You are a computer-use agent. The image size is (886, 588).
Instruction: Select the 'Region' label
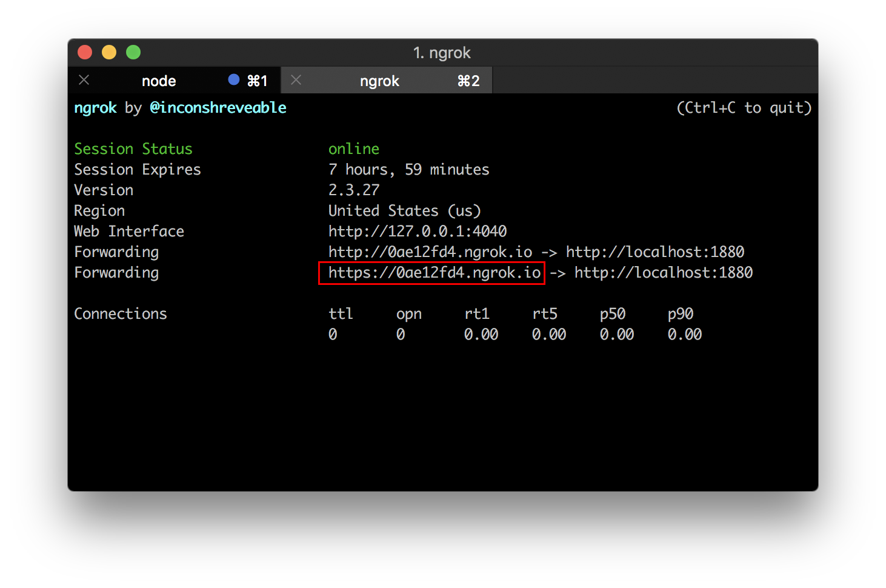pyautogui.click(x=99, y=211)
